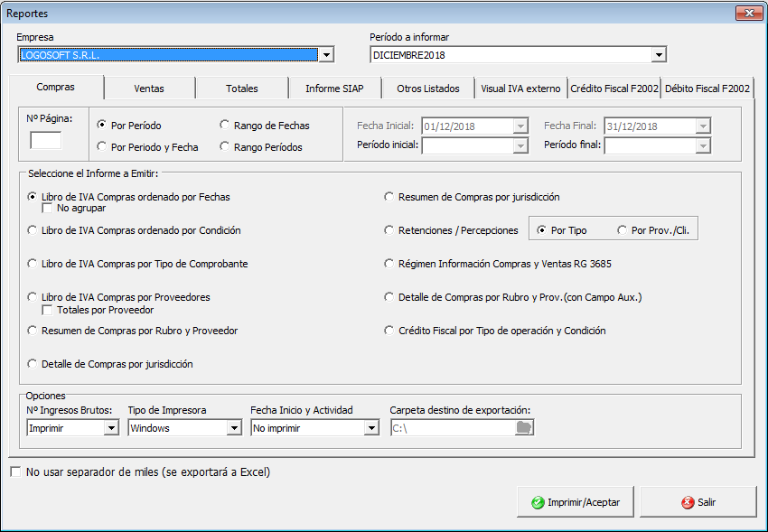768x532 pixels.
Task: Enable the No agrupar checkbox
Action: click(x=49, y=208)
